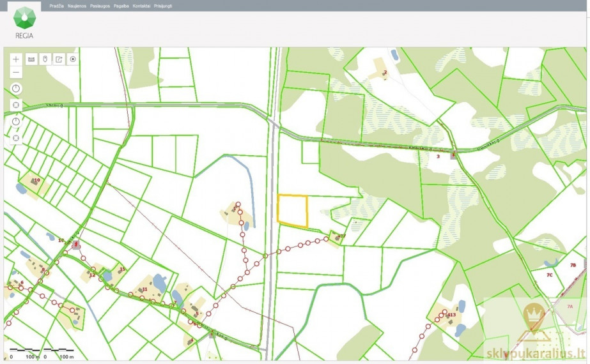The width and height of the screenshot is (590, 364).
Task: Click building number 12 on the map
Action: (x=92, y=275)
